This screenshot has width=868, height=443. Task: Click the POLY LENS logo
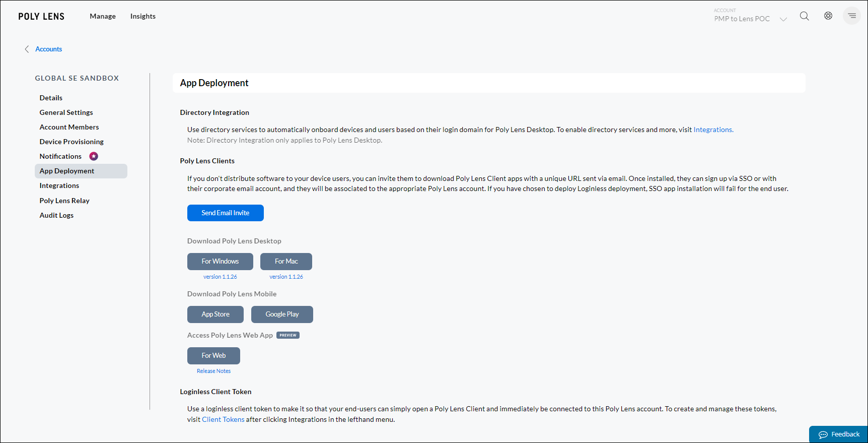[x=41, y=17]
